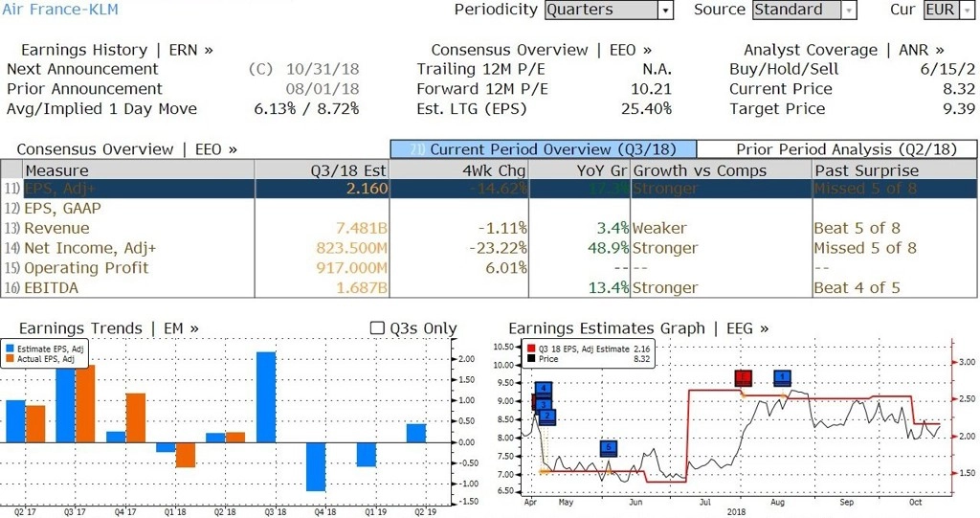Click the 4Wk Chg column header
This screenshot has height=518, width=980.
(x=458, y=170)
